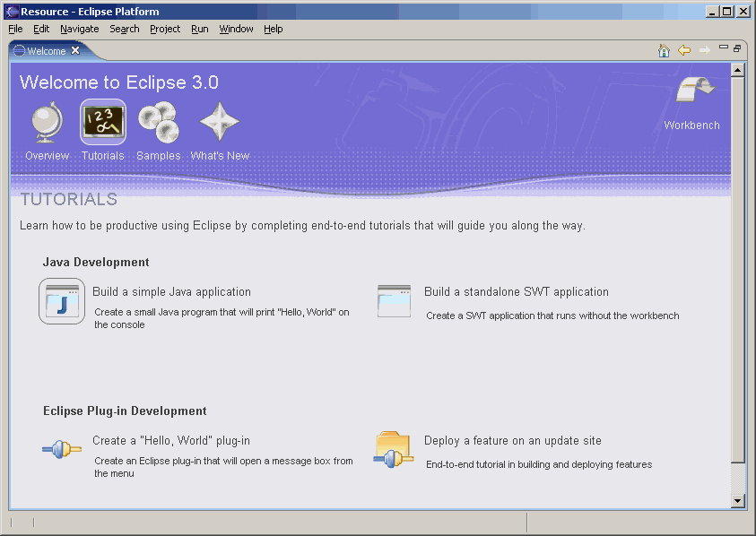Click the What's New text label

click(220, 156)
